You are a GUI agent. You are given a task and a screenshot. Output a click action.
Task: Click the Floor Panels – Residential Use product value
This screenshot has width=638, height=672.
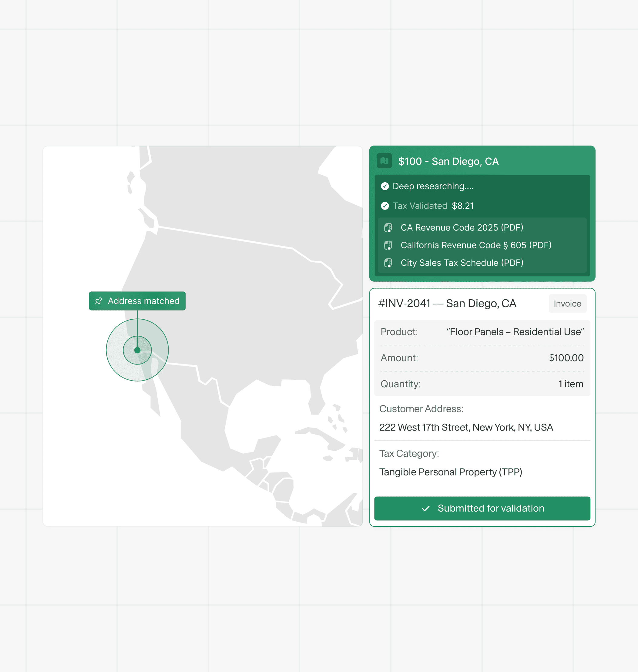[x=515, y=332]
